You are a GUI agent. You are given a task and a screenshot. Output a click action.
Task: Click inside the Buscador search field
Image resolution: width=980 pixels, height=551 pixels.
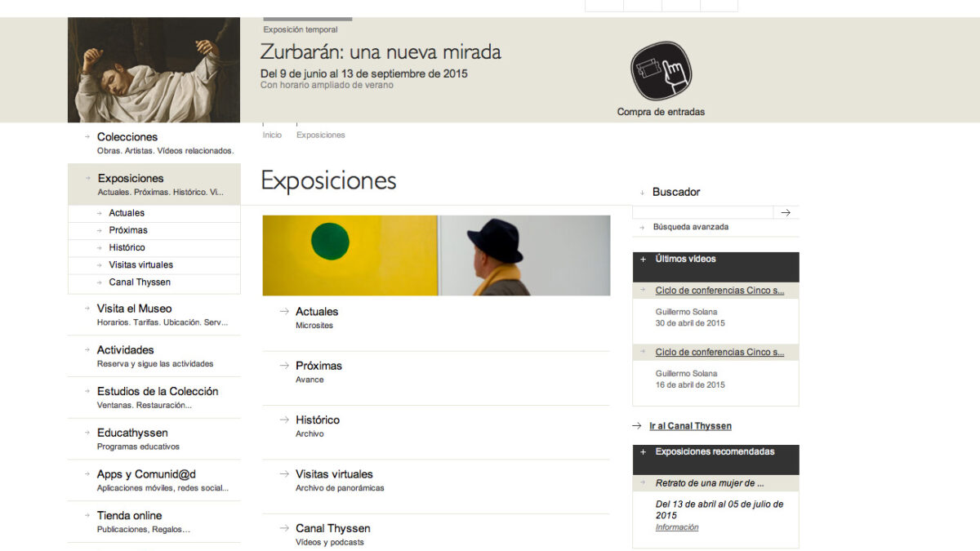[702, 212]
